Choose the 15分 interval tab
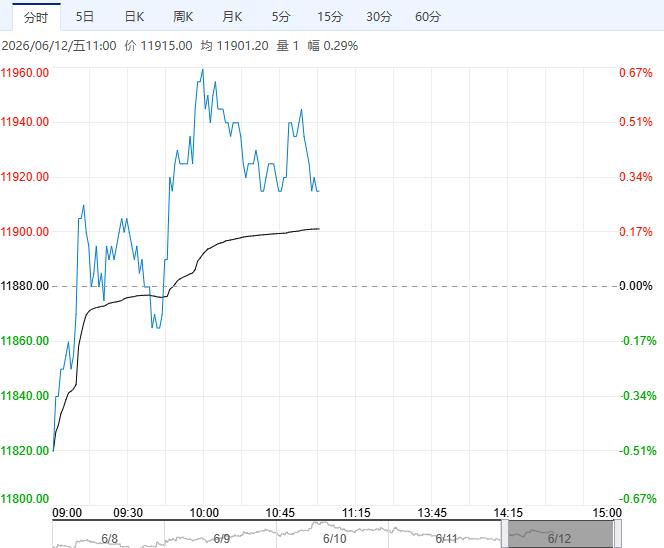Screen dimensions: 664x548 330,17
